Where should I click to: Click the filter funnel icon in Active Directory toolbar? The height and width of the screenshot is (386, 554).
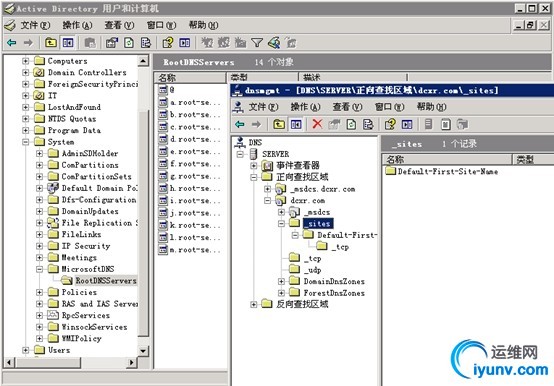click(257, 43)
